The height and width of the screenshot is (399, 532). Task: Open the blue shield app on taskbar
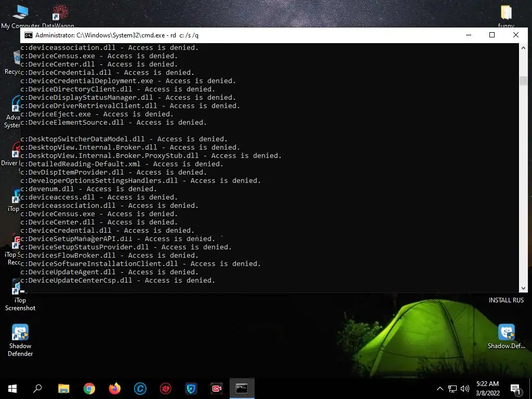click(x=191, y=389)
